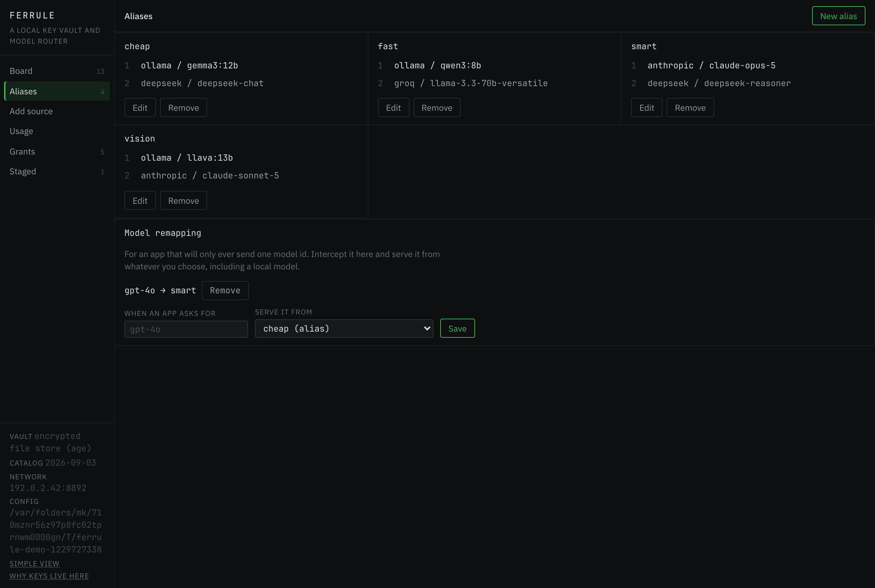This screenshot has height=588, width=875.
Task: Click 'deepseek / deepseek-reasoner' row
Action: (719, 83)
